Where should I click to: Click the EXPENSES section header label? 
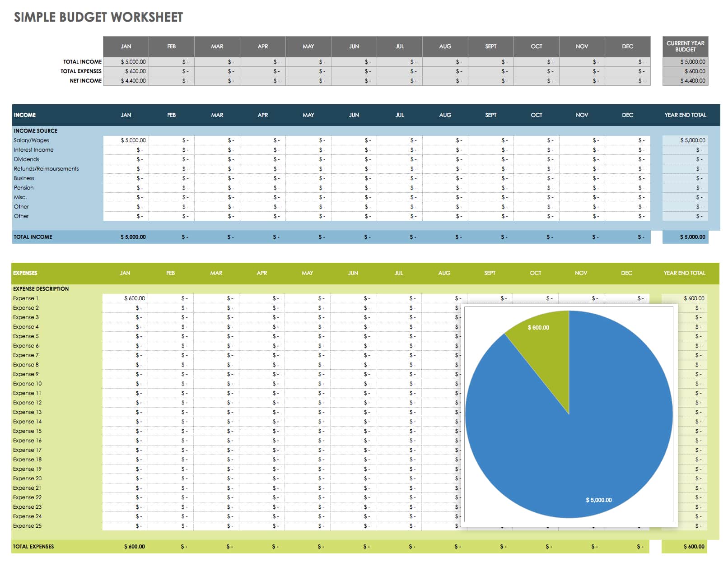click(x=25, y=273)
